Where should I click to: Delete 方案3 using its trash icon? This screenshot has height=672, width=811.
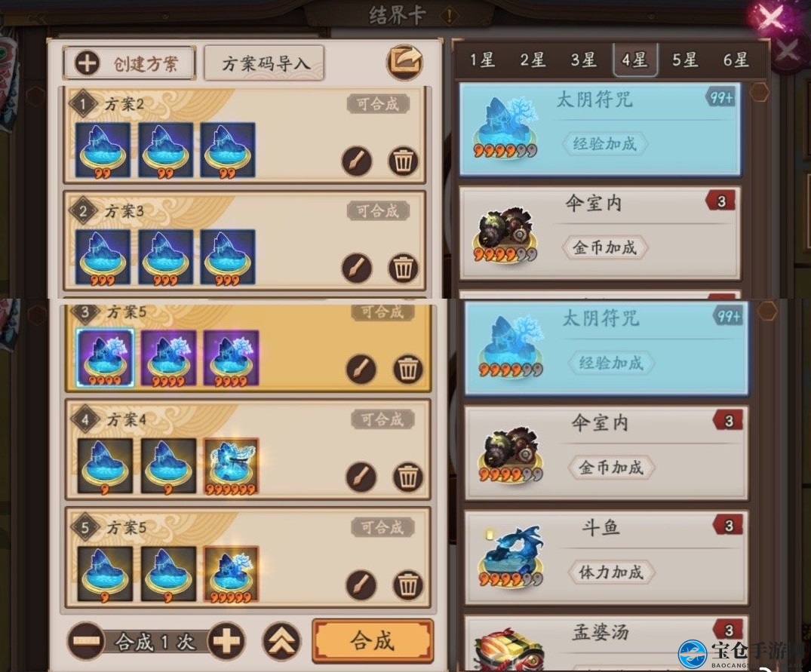(403, 268)
